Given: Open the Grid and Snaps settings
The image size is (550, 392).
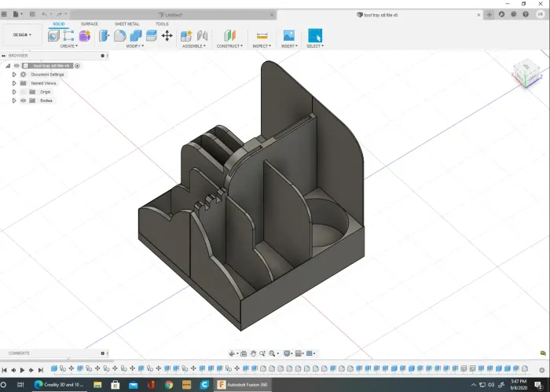Looking at the screenshot, I should pos(299,354).
